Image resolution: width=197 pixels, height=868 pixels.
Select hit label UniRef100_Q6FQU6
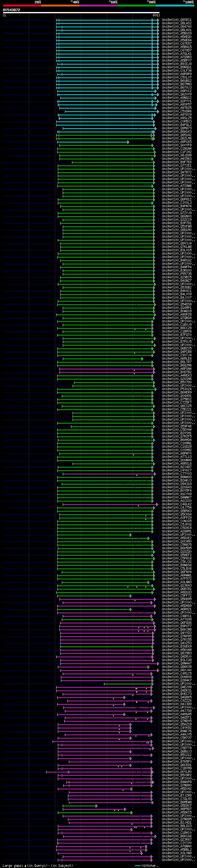coord(176,623)
